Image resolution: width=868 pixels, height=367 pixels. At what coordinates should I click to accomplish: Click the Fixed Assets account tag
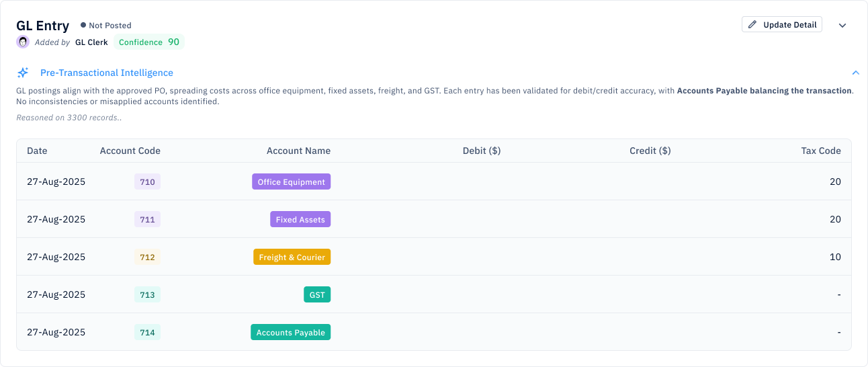pos(300,219)
